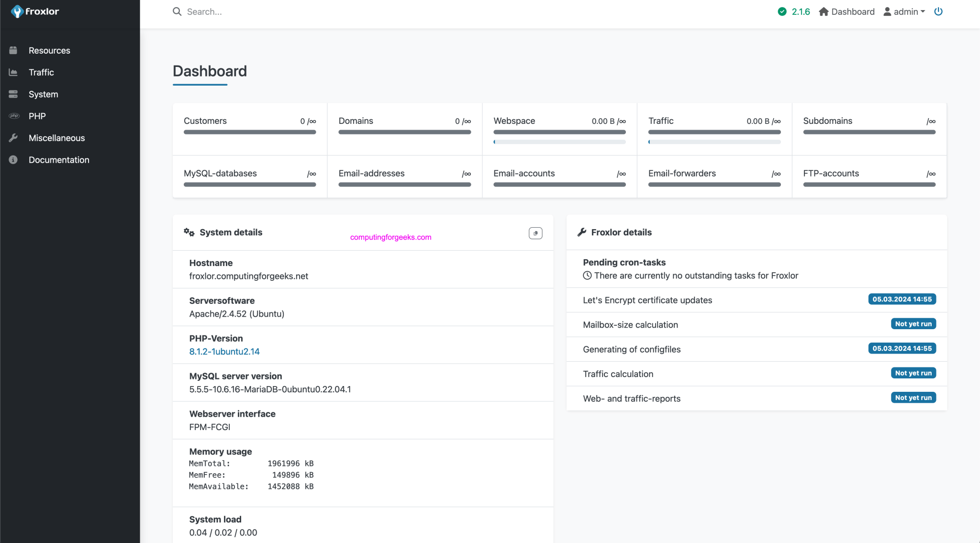980x543 pixels.
Task: Click the Dashboard home icon in the header
Action: [824, 11]
